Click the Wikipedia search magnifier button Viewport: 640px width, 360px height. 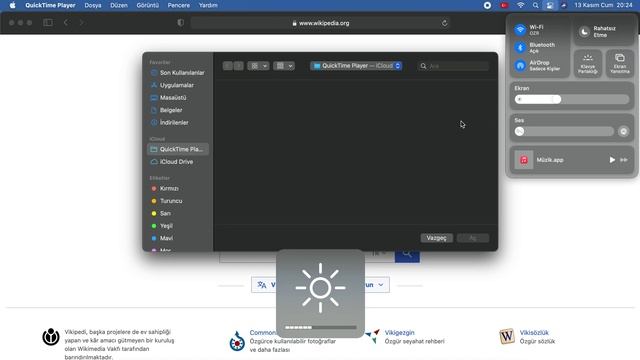tap(407, 256)
